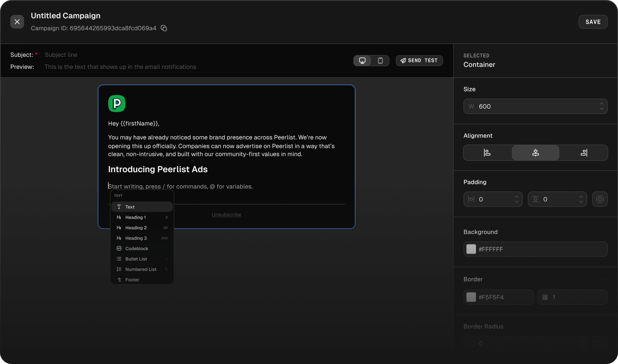Select center alignment for container
Image resolution: width=618 pixels, height=364 pixels.
pos(535,153)
